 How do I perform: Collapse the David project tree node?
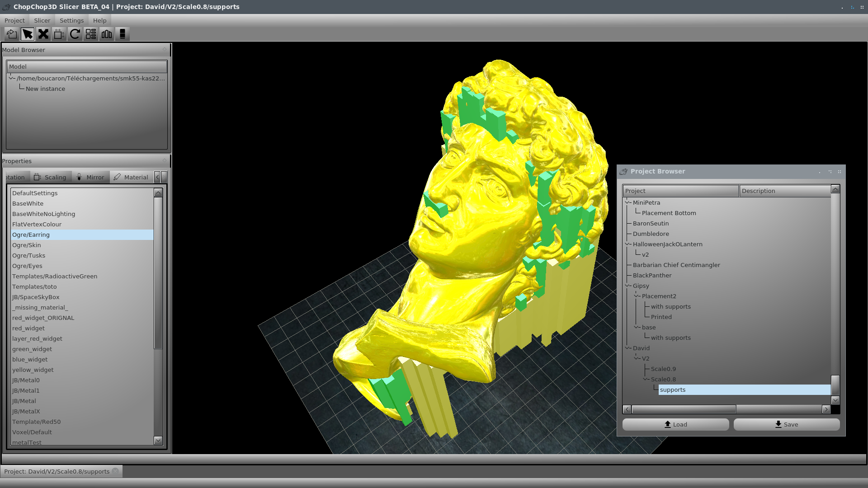coord(627,348)
